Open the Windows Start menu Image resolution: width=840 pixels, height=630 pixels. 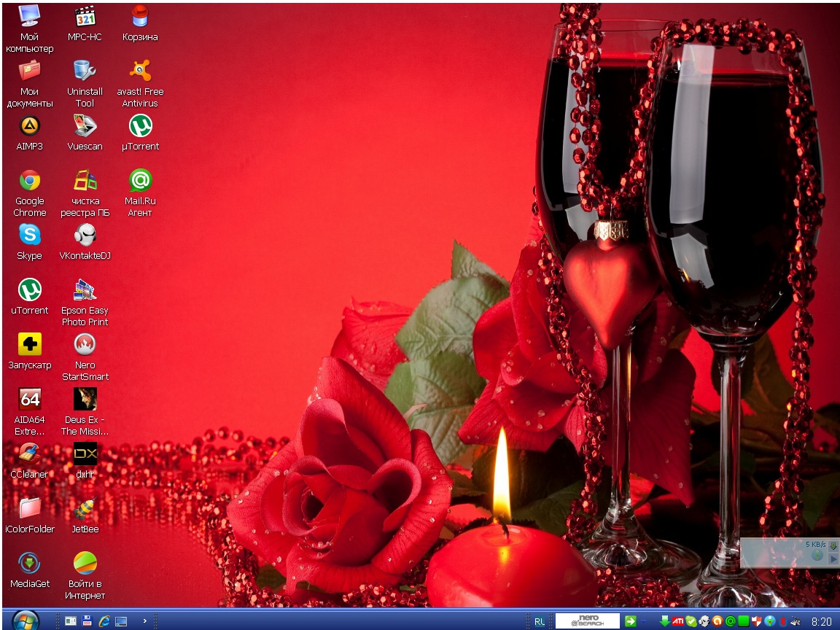[25, 621]
